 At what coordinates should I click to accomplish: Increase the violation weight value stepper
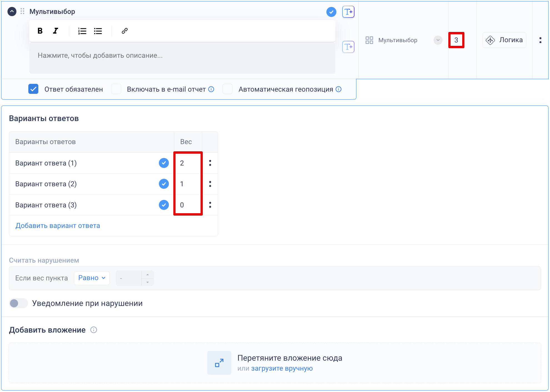coord(147,275)
